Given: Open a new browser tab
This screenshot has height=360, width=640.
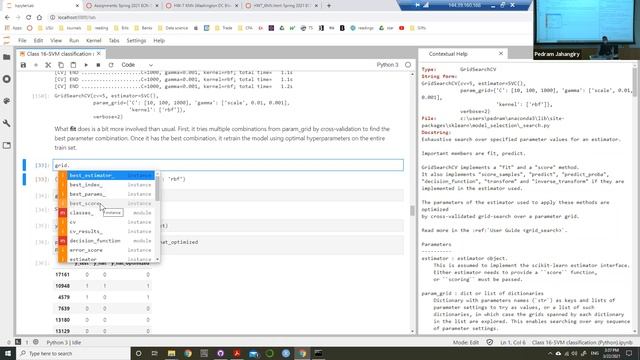Looking at the screenshot, I should (329, 6).
